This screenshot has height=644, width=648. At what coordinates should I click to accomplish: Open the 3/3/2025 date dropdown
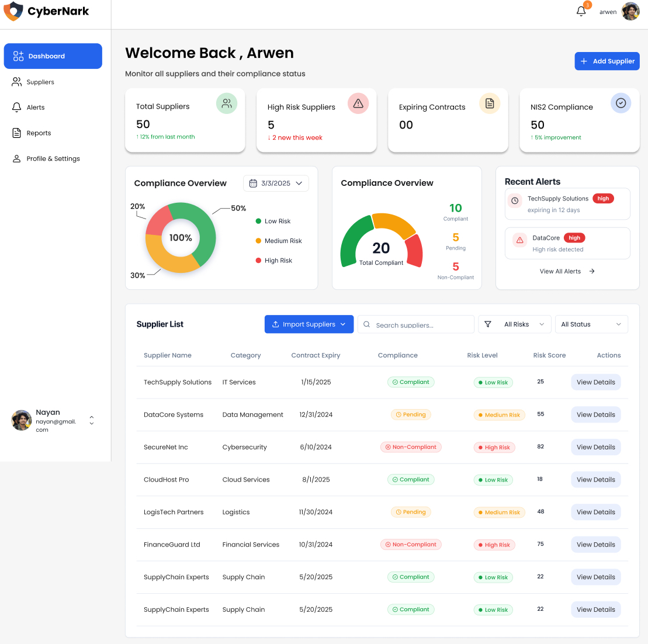coord(276,183)
